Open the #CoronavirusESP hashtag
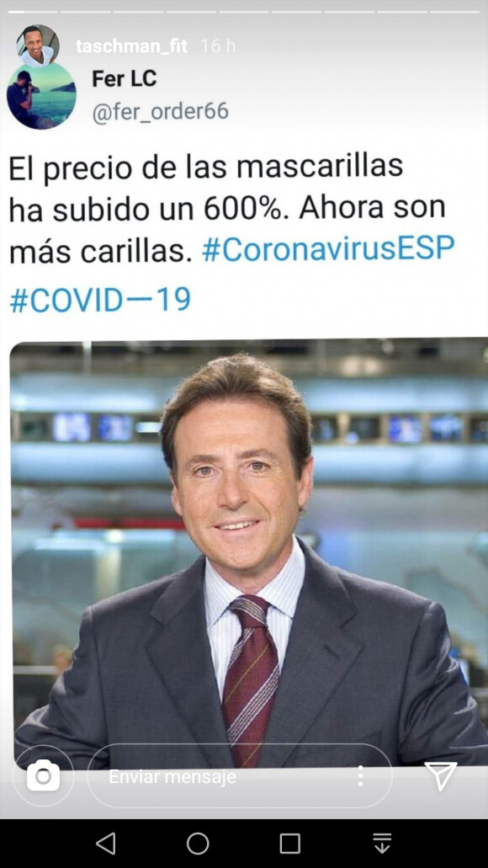This screenshot has height=868, width=488. click(x=328, y=250)
